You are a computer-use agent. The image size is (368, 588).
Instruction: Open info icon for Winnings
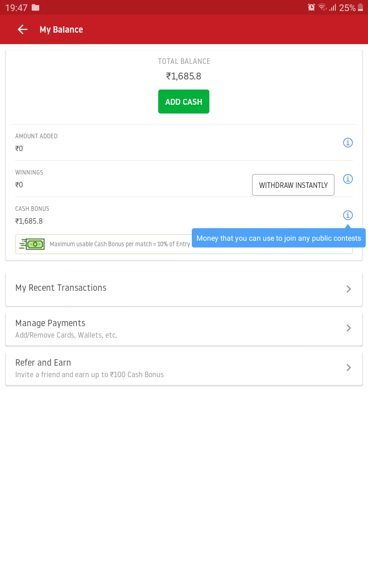pyautogui.click(x=348, y=179)
